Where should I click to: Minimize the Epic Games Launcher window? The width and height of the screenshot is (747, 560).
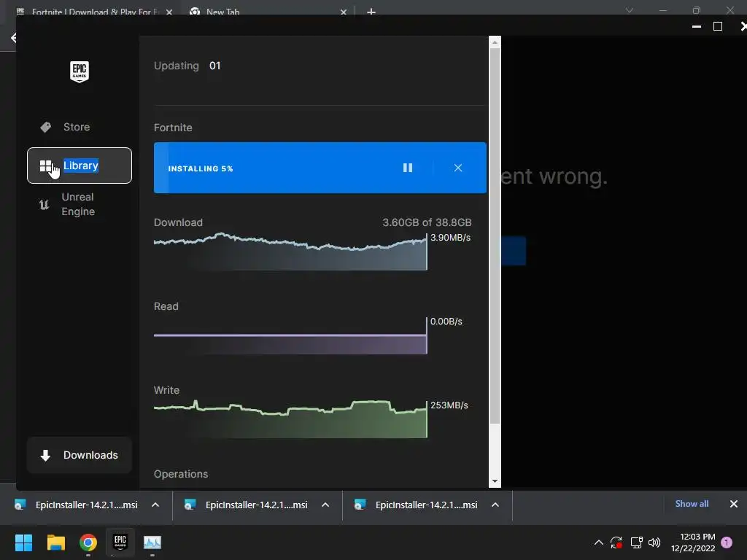click(697, 26)
